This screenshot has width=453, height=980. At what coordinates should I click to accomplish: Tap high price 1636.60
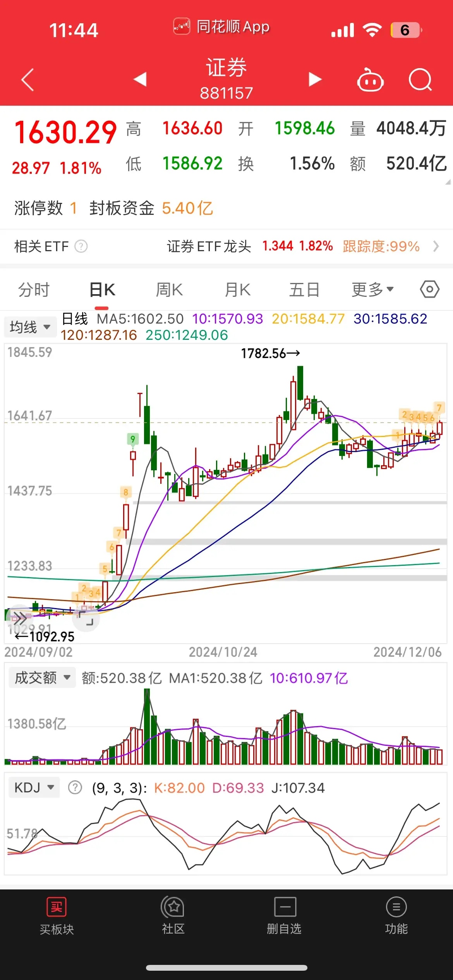(x=192, y=128)
